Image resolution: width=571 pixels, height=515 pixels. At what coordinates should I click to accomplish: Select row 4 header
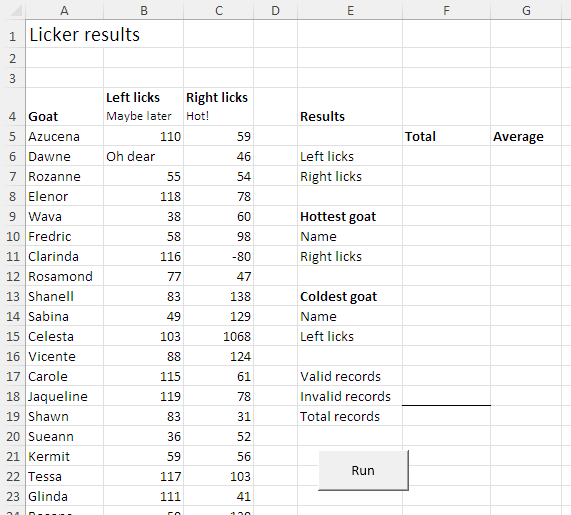(x=13, y=107)
